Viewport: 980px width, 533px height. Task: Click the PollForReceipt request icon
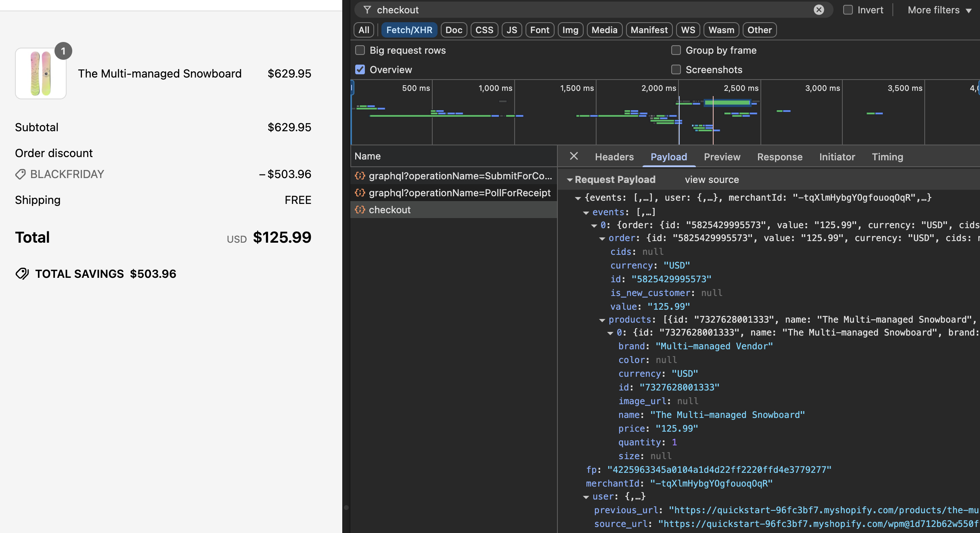(360, 193)
